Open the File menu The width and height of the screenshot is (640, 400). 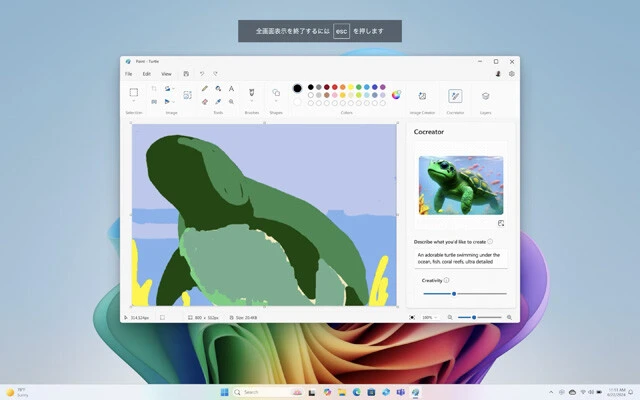click(128, 74)
